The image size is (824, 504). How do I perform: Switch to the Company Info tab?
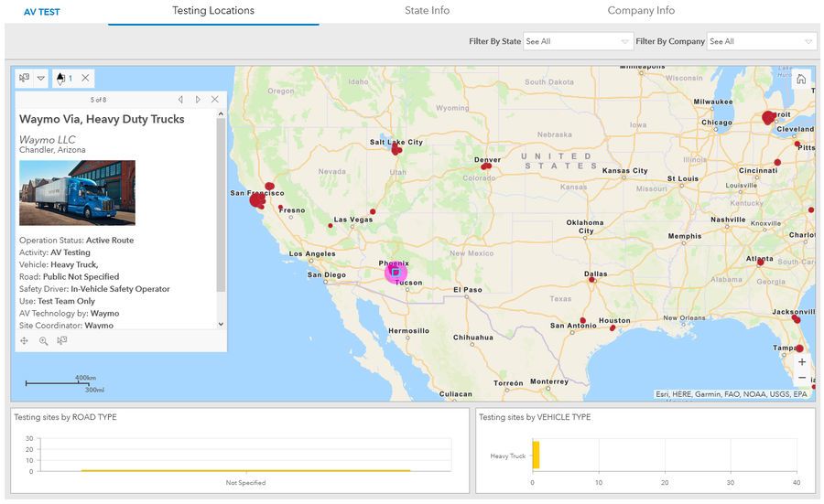641,10
